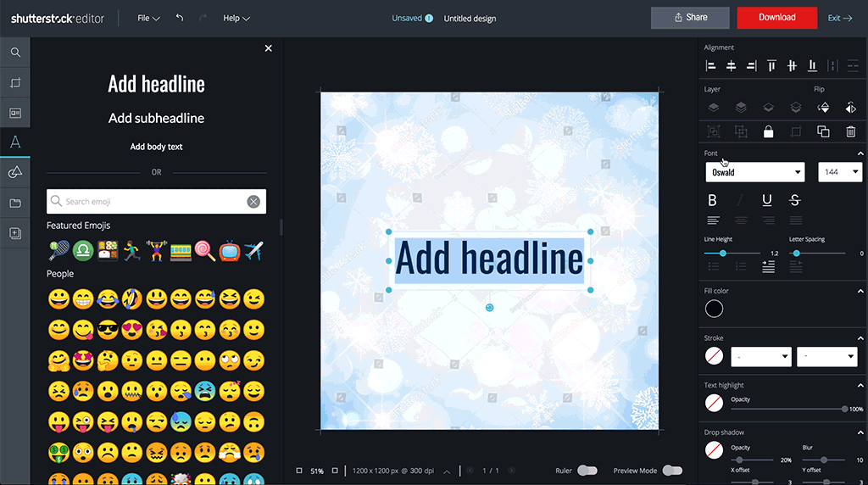
Task: Align vertical centers icon
Action: [x=793, y=66]
